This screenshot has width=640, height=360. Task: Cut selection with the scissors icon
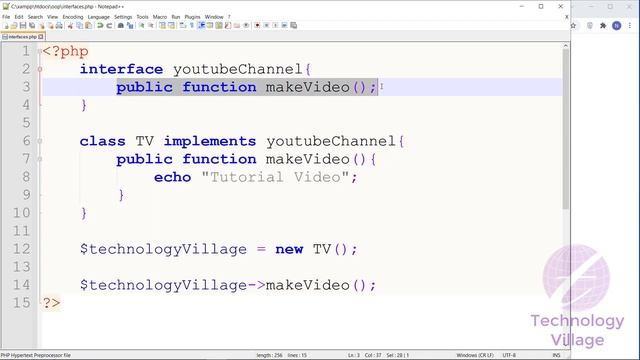70,25
